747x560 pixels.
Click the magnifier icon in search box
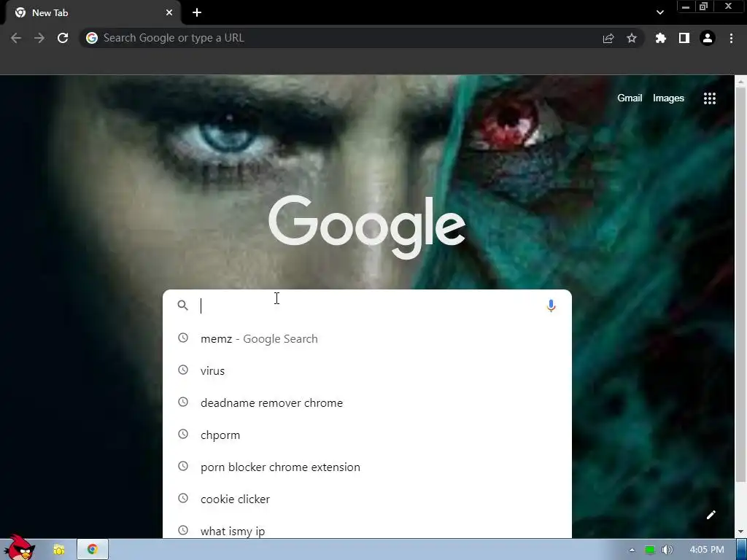click(182, 306)
